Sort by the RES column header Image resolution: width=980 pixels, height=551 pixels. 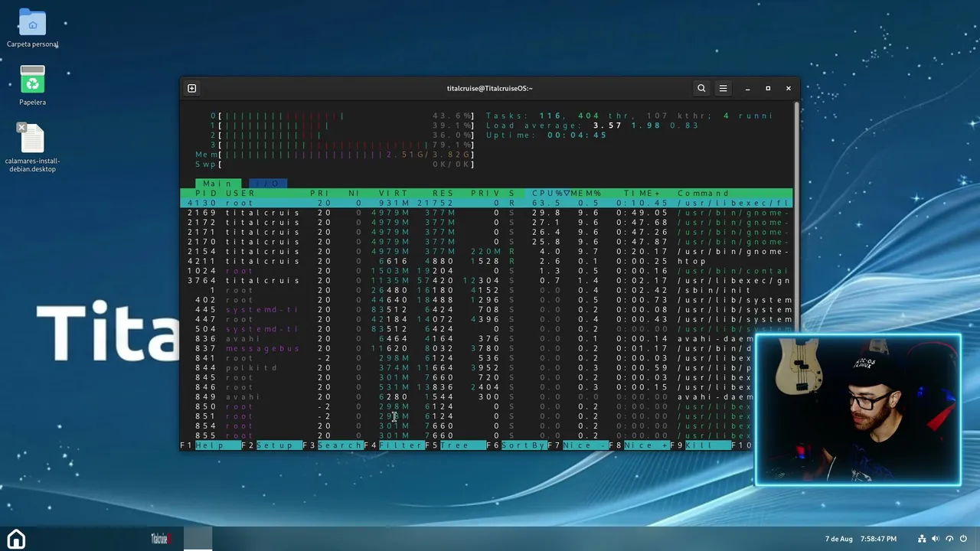pyautogui.click(x=443, y=194)
